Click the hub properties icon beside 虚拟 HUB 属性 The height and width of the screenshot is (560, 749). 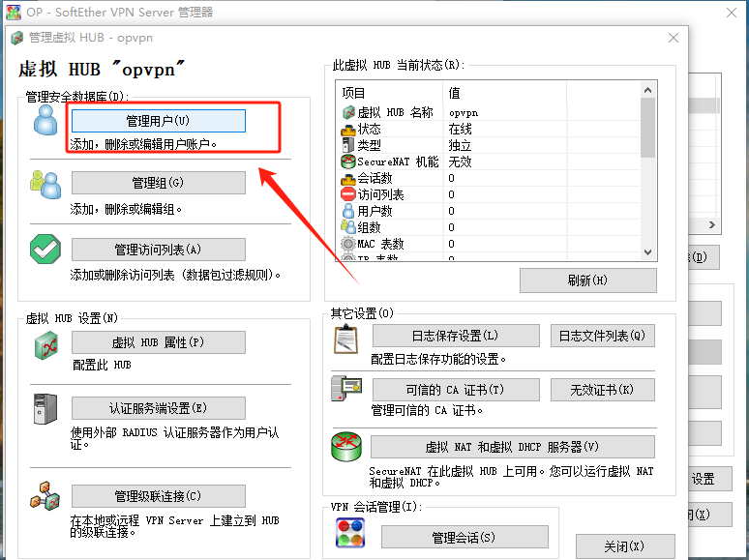pyautogui.click(x=45, y=343)
